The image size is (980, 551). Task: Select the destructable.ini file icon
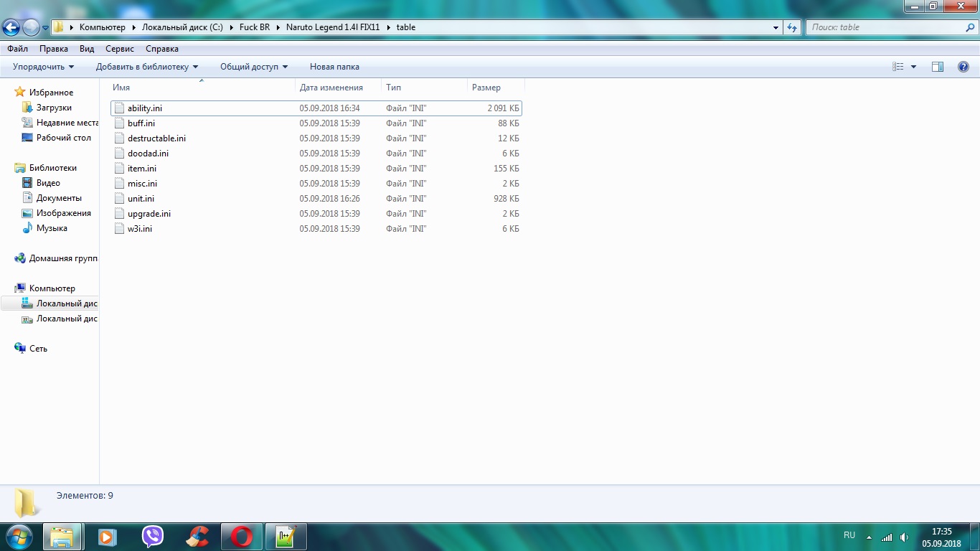click(119, 138)
